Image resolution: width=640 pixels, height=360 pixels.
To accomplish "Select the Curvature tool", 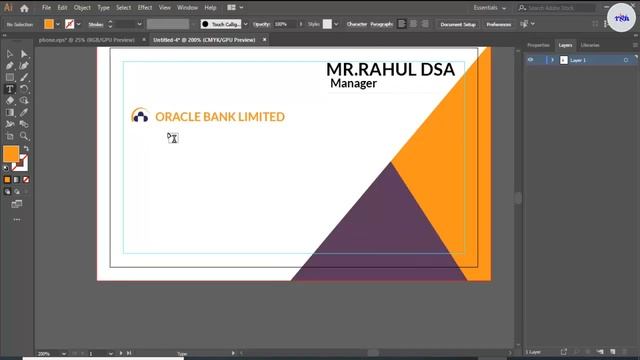I will click(x=24, y=66).
